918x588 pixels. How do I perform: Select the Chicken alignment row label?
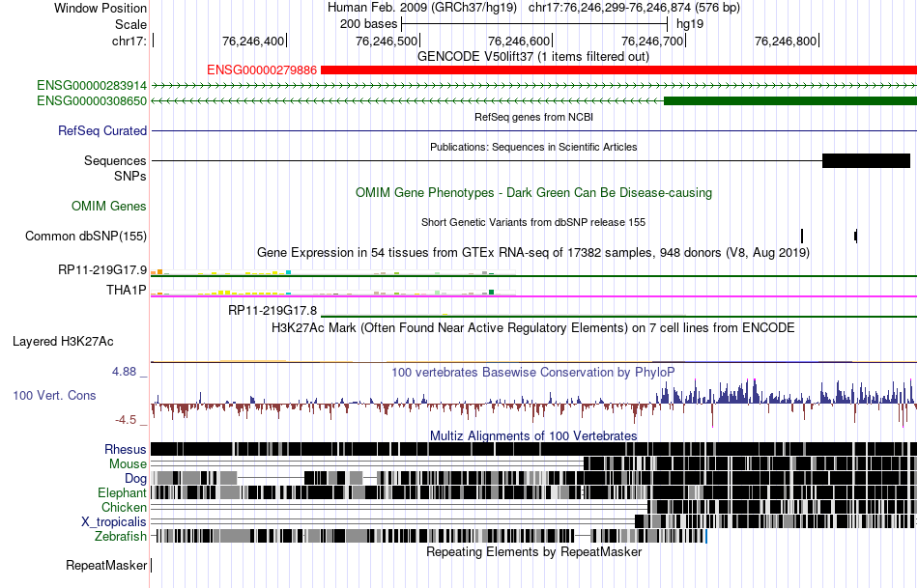(x=124, y=507)
